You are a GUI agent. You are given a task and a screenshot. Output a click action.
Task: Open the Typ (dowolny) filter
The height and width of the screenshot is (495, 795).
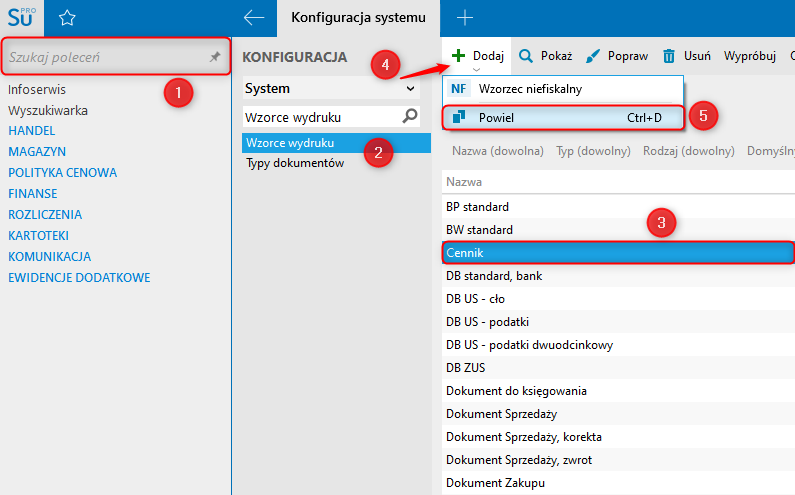(593, 152)
